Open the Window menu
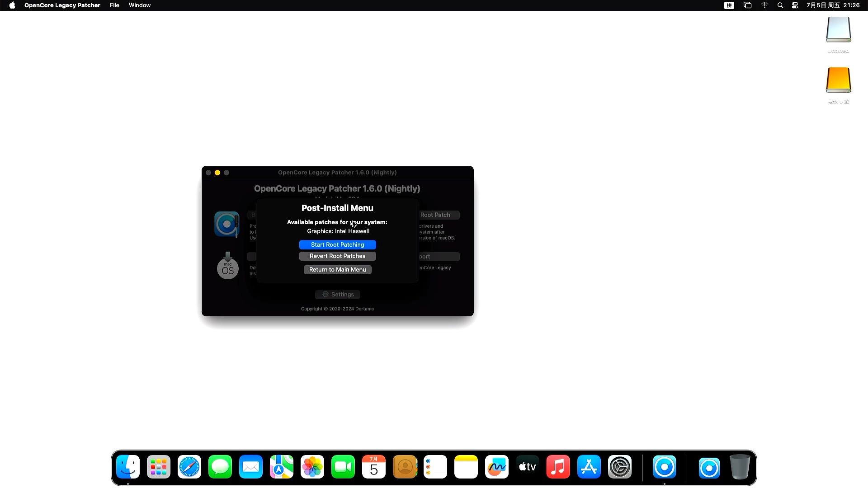Image resolution: width=868 pixels, height=488 pixels. coord(140,5)
